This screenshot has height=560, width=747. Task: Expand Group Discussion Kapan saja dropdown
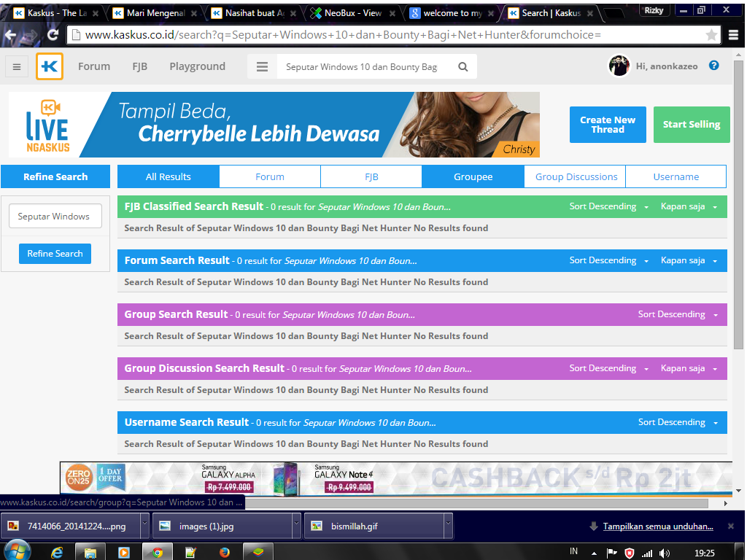tap(689, 368)
